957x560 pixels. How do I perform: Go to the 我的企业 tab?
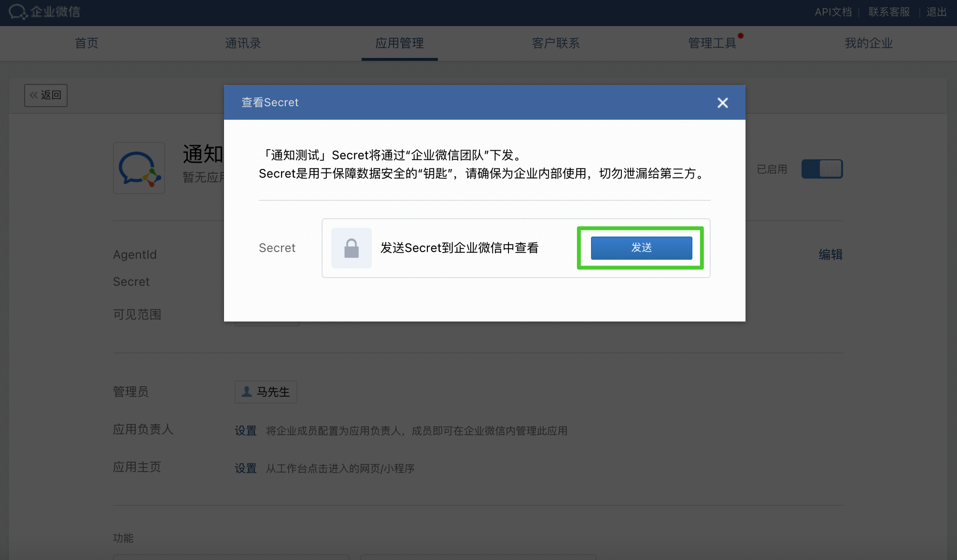point(868,43)
